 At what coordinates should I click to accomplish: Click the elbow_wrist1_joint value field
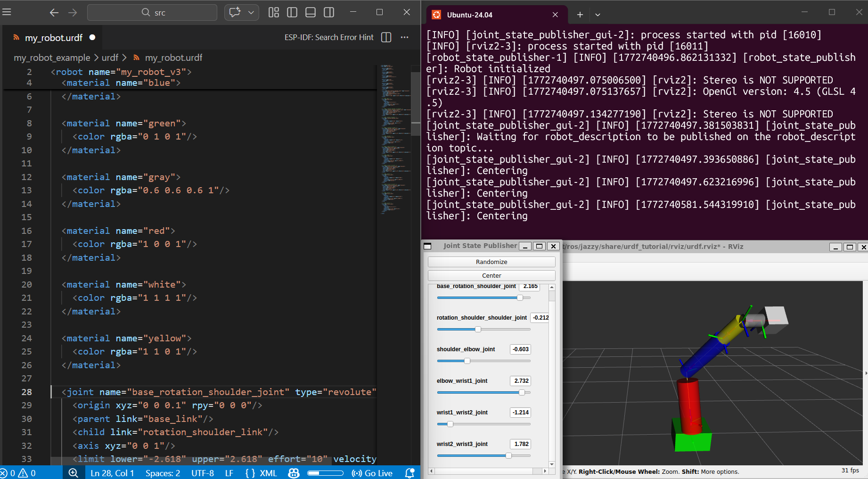point(521,381)
